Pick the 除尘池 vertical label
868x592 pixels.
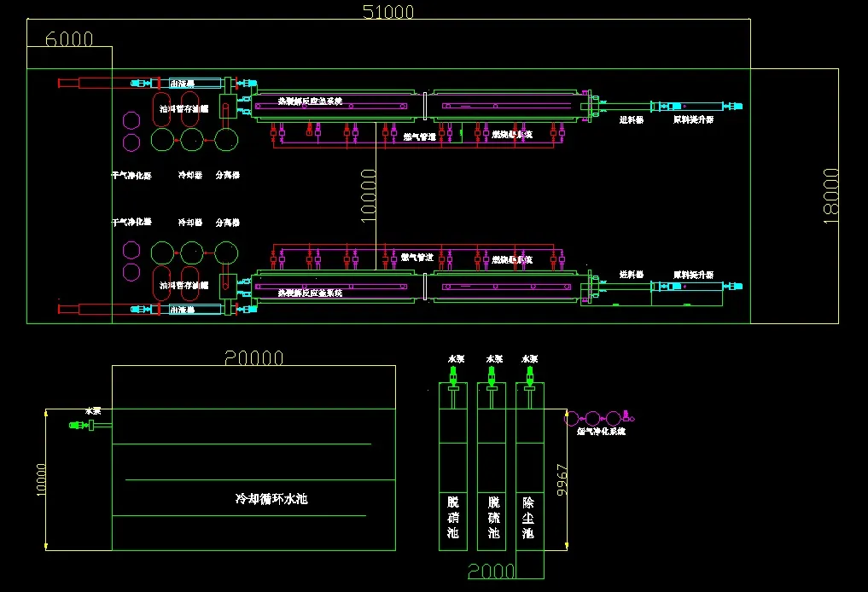(528, 518)
